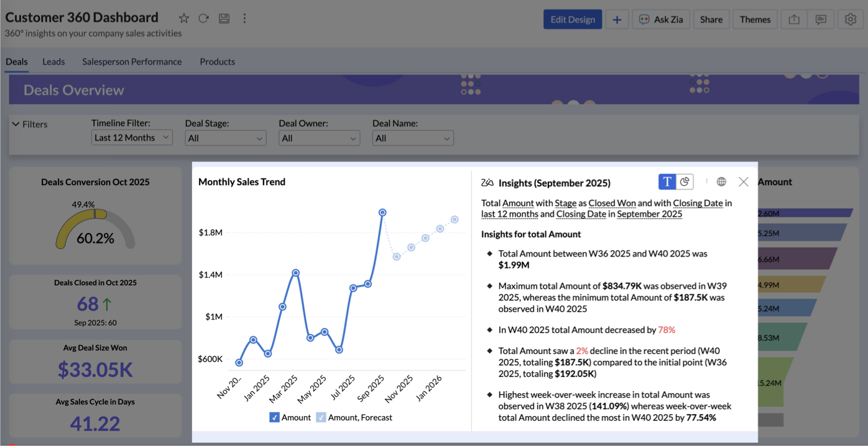Click the favorite star icon
Screen dimensions: 868x446
click(x=183, y=19)
